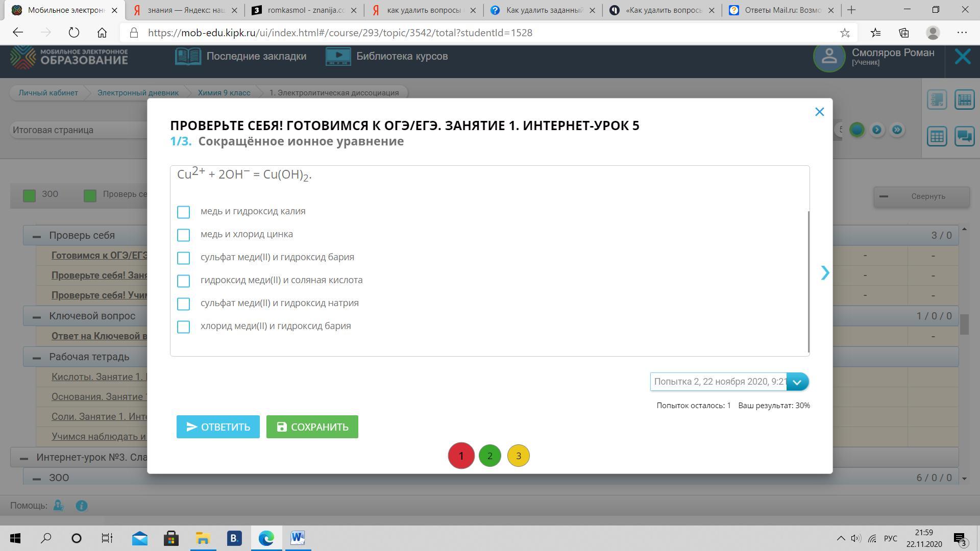Check 'хлорид меди(II) и гидроксид бария' option

coord(183,327)
